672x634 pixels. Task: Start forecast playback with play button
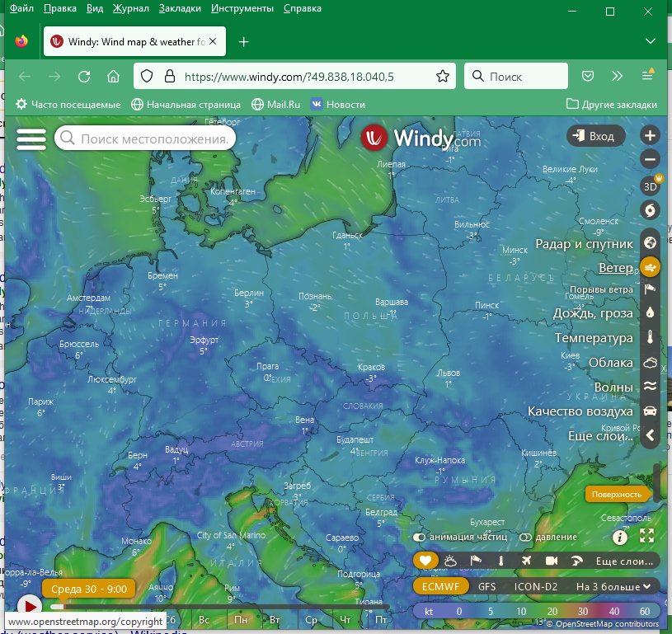pyautogui.click(x=30, y=606)
